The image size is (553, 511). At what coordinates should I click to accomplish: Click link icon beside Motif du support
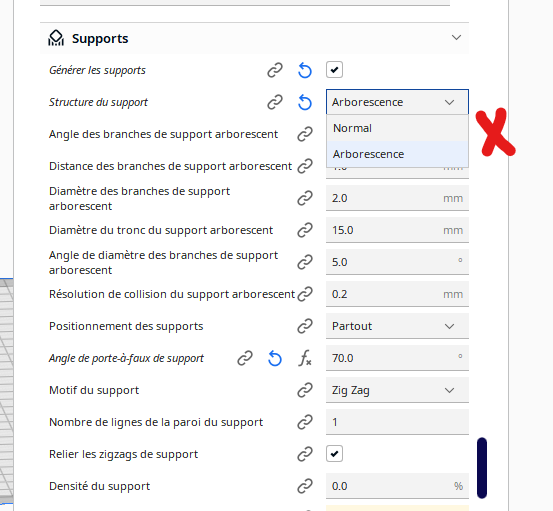pyautogui.click(x=305, y=390)
